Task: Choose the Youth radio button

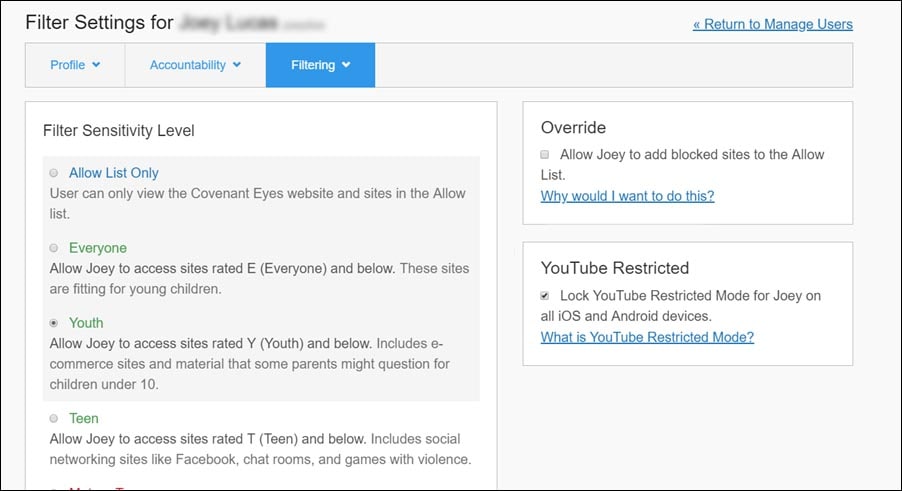Action: point(54,323)
